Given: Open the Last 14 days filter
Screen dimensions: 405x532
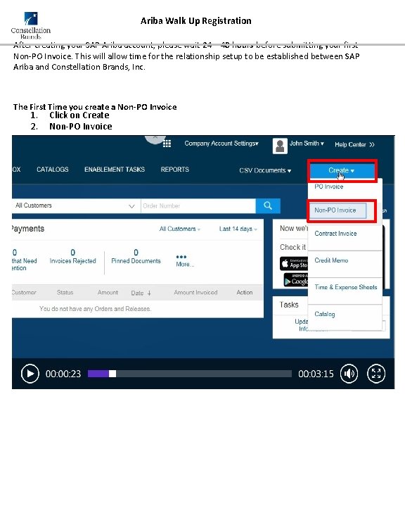Looking at the screenshot, I should click(x=238, y=229).
